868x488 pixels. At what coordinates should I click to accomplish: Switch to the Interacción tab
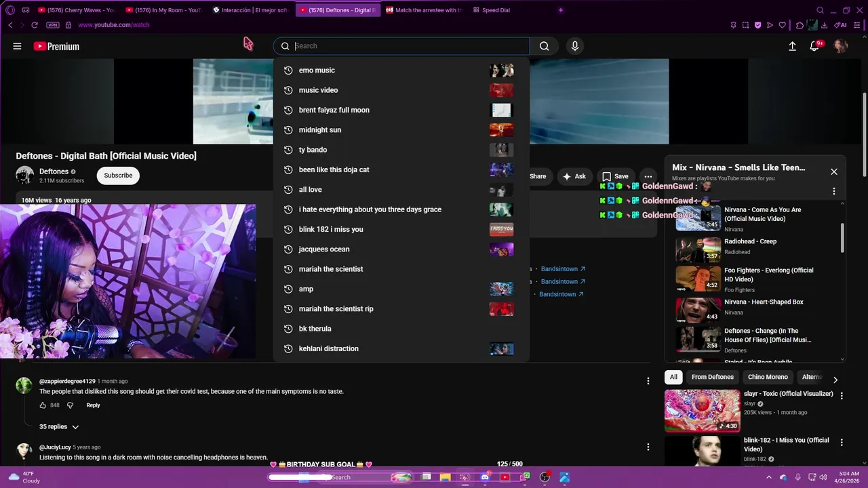(x=250, y=10)
